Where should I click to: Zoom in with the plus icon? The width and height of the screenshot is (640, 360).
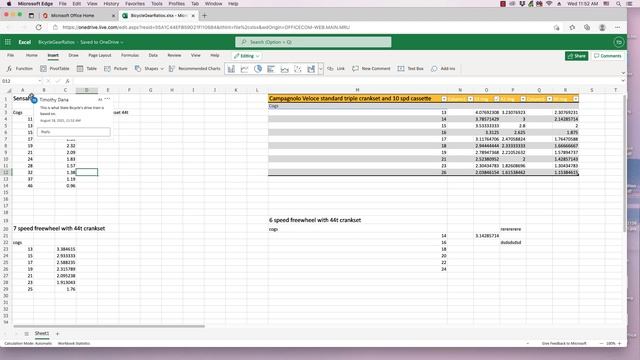(x=620, y=344)
